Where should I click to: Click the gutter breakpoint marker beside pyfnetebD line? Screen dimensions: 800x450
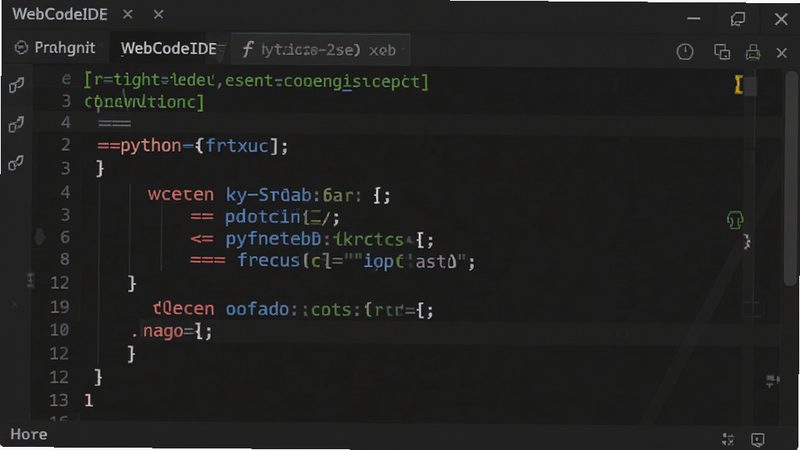[40, 237]
